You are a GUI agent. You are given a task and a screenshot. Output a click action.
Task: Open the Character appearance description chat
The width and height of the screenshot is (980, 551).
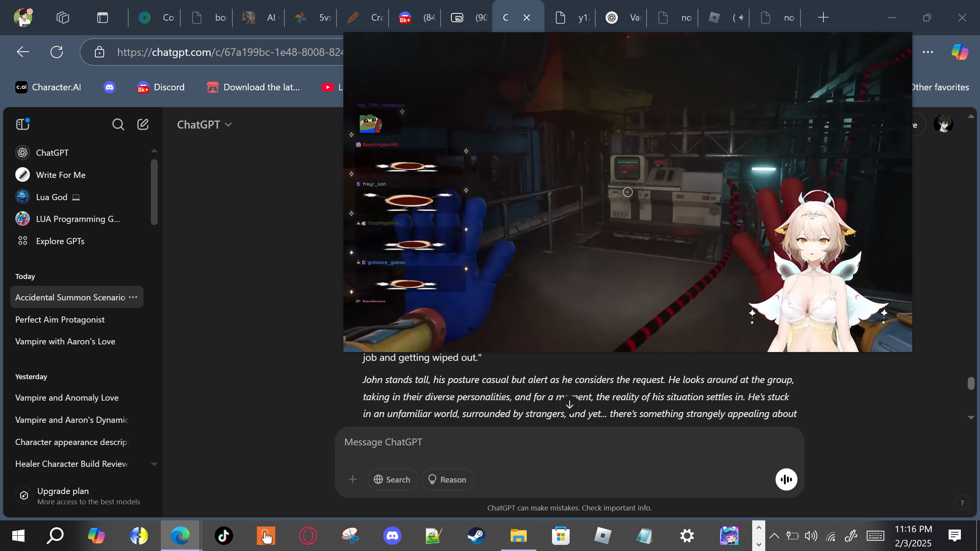pos(77,442)
